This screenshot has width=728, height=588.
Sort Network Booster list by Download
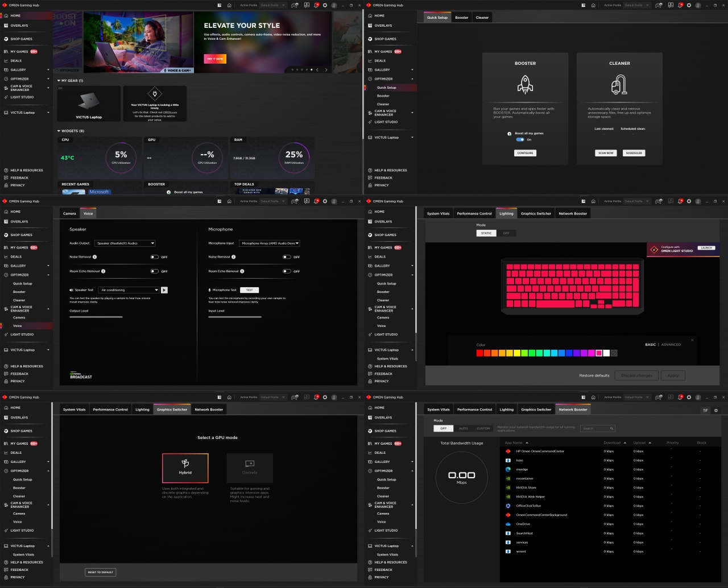coord(614,442)
